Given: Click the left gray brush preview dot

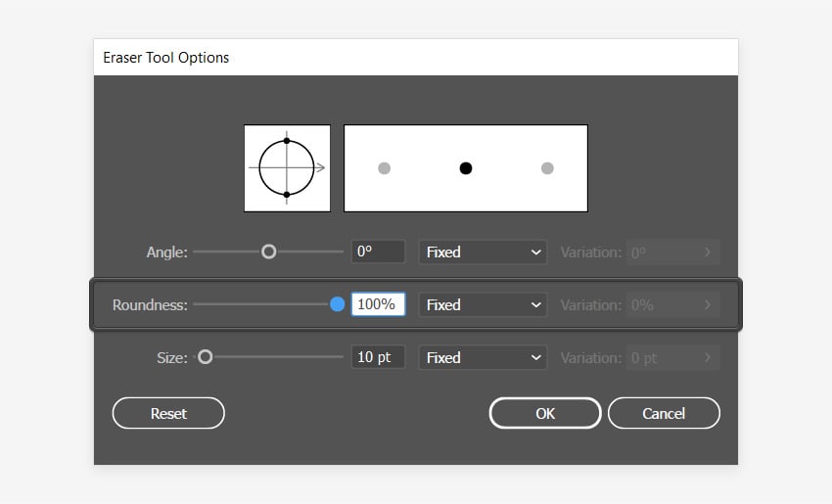Looking at the screenshot, I should click(385, 168).
